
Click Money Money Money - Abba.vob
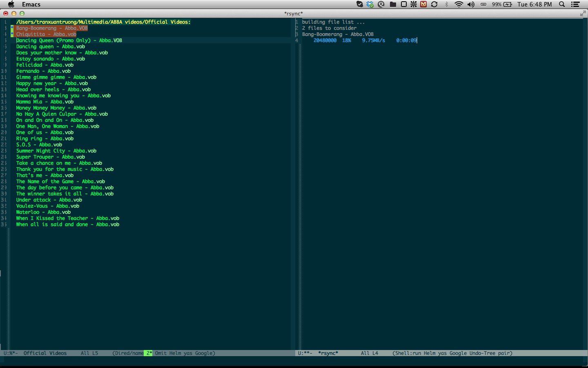point(56,108)
